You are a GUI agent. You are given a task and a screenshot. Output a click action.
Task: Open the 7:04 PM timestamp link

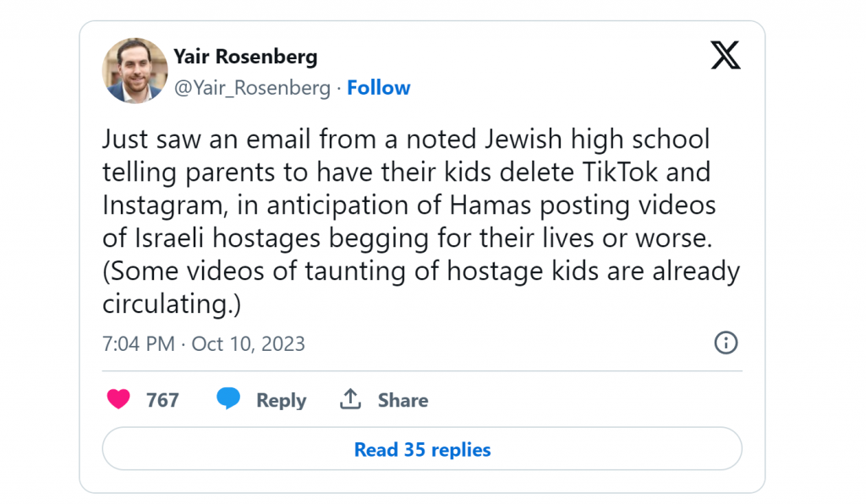tap(138, 344)
